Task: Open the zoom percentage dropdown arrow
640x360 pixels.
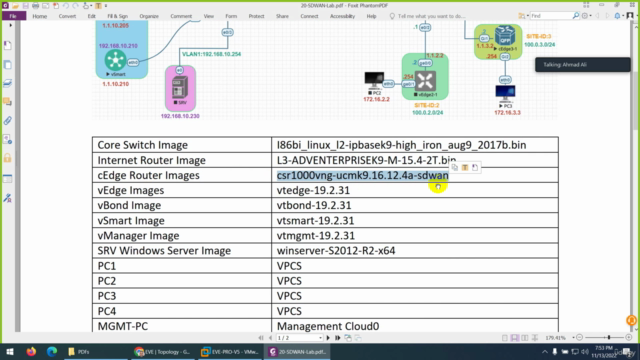Action: tap(573, 338)
